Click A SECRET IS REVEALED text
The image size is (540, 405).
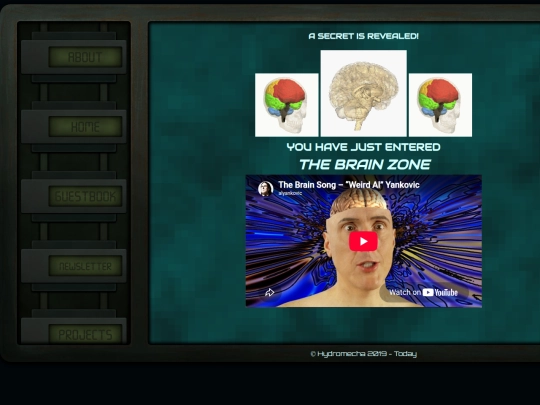click(363, 36)
